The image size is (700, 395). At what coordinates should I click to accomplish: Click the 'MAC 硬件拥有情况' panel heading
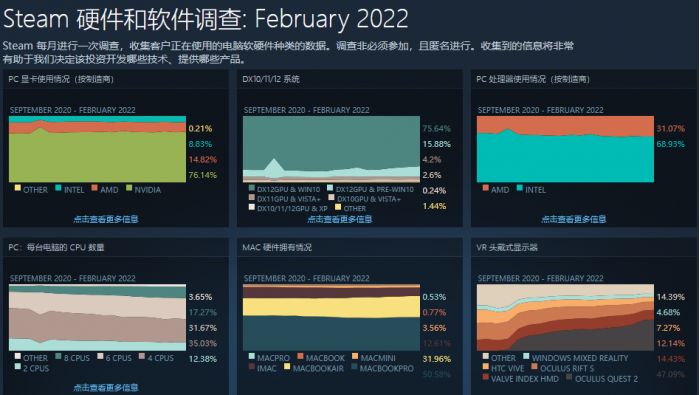pos(277,247)
